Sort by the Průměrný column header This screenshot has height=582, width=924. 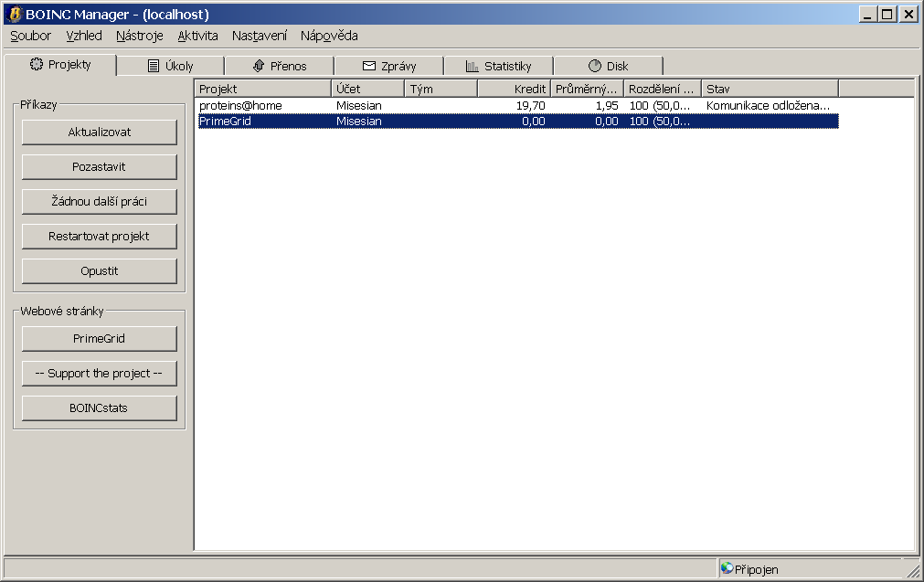588,89
